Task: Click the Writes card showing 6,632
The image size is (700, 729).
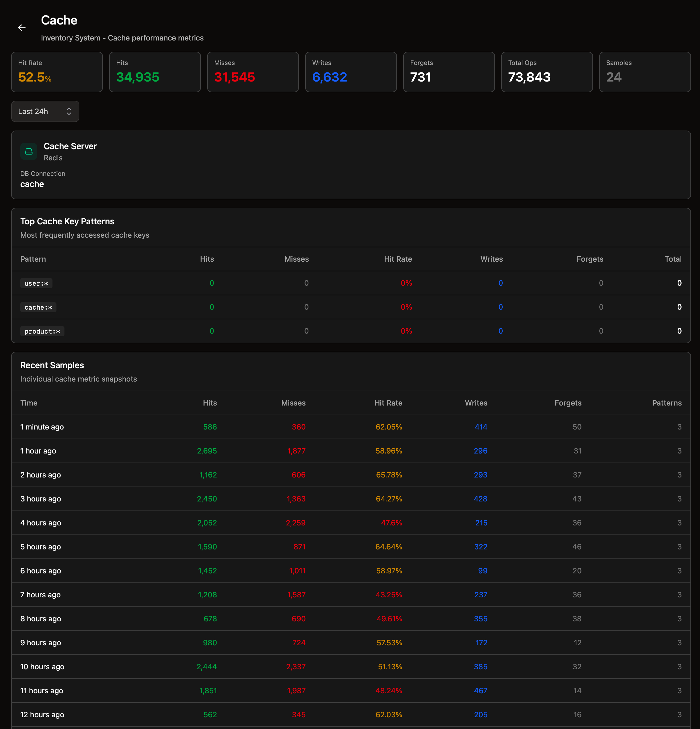Action: [351, 72]
